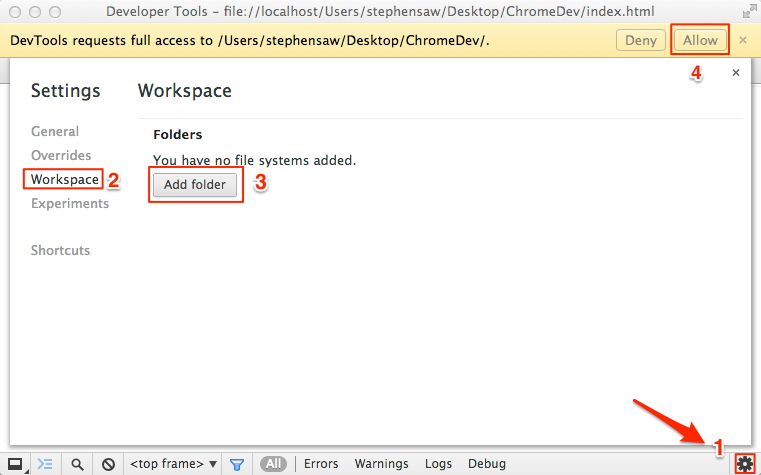Viewport: 761px width, 475px height.
Task: Filter console by Debug
Action: coord(487,464)
